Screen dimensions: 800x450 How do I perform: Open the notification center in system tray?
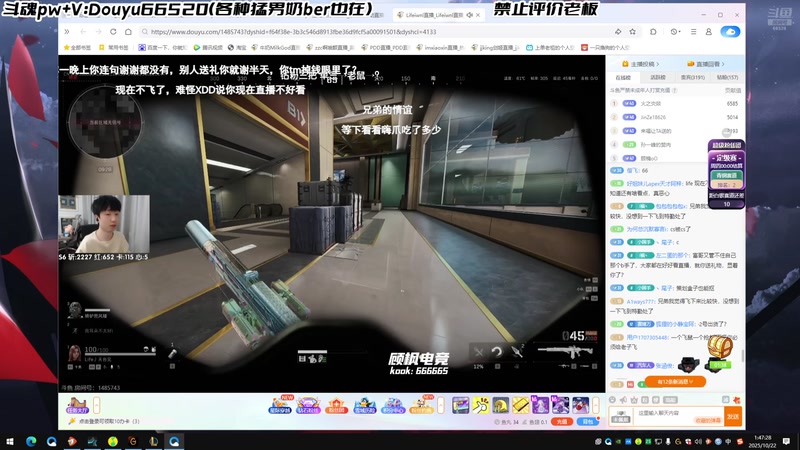point(787,441)
